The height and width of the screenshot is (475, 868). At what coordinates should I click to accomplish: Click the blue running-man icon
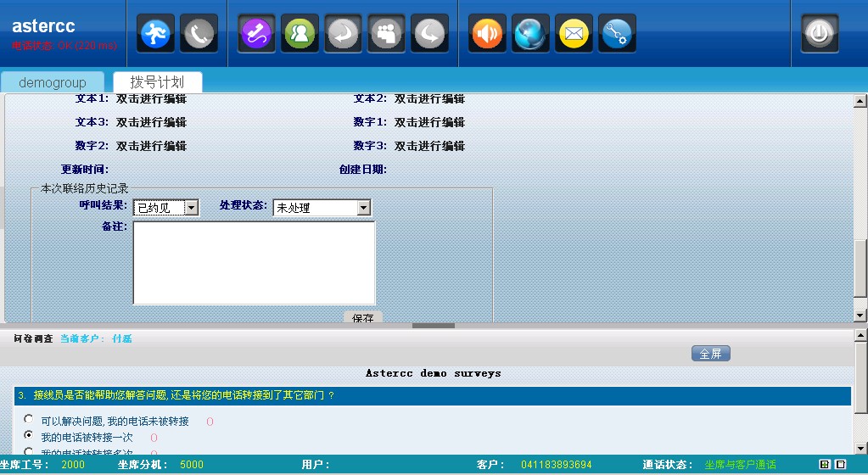(x=156, y=34)
